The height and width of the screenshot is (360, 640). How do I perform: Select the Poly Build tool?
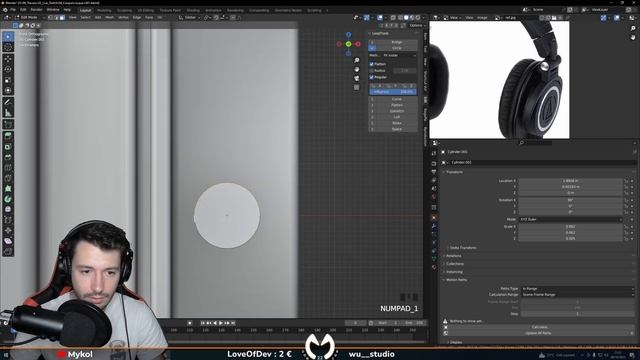[8, 189]
